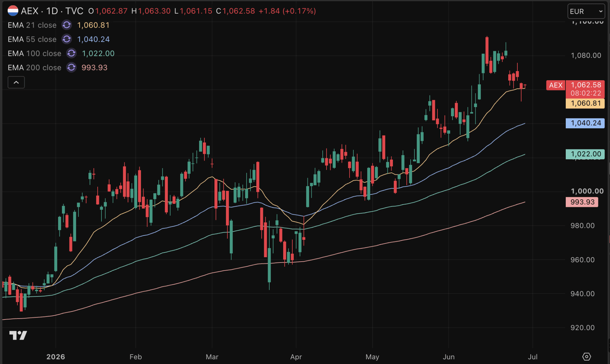Click the green 1,022.00 price axis label
This screenshot has width=610, height=364.
click(x=585, y=154)
